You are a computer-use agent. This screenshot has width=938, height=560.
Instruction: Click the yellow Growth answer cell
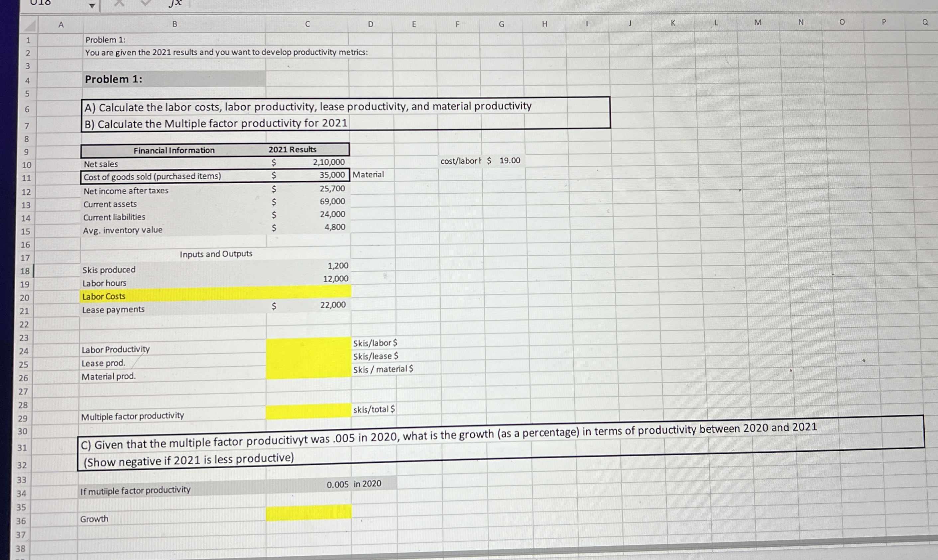[308, 513]
